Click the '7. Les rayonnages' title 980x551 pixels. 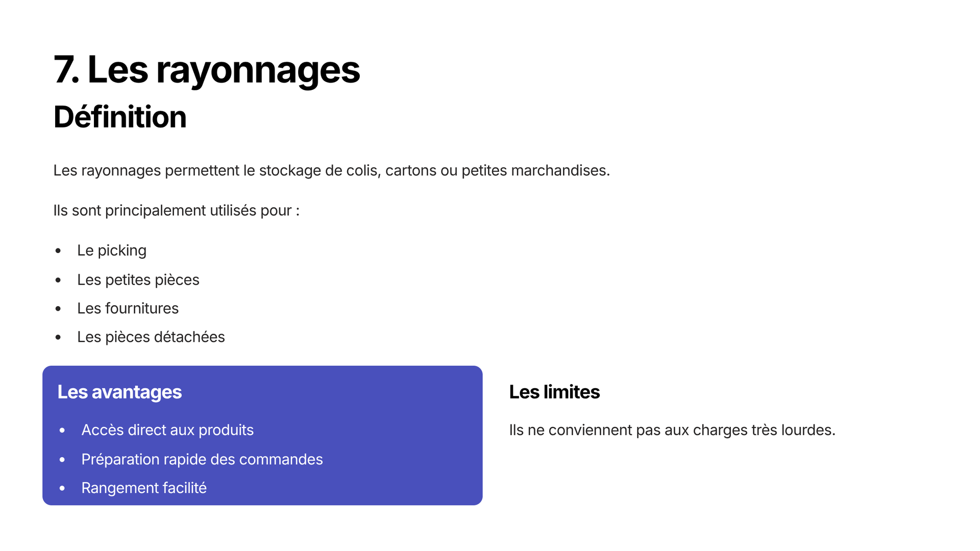(207, 70)
